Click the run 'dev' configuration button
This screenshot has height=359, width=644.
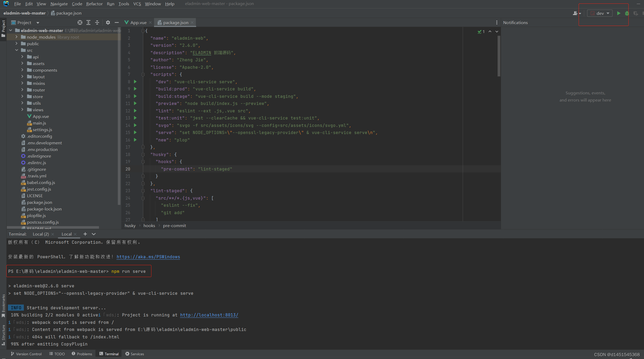(x=618, y=12)
